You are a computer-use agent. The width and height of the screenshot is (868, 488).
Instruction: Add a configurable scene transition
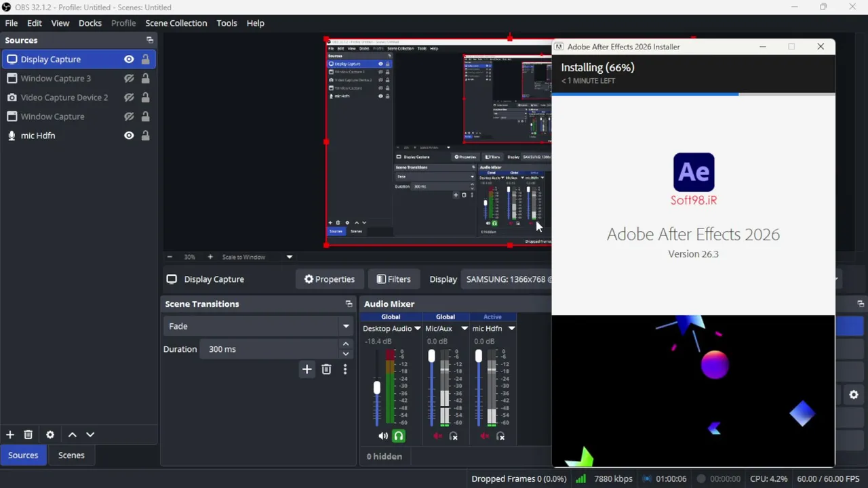click(307, 369)
